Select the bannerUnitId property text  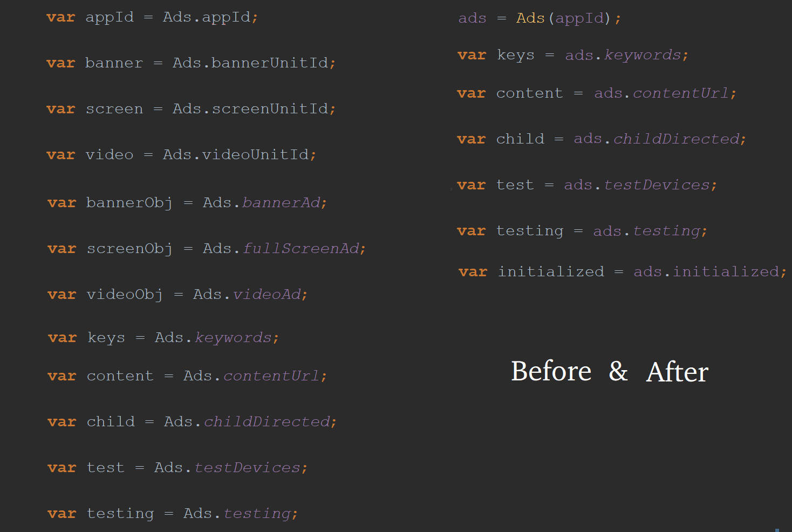click(269, 63)
